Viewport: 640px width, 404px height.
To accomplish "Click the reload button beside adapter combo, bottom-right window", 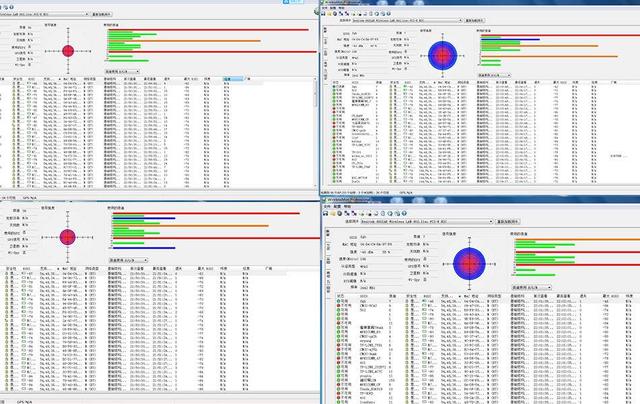I will [507, 222].
